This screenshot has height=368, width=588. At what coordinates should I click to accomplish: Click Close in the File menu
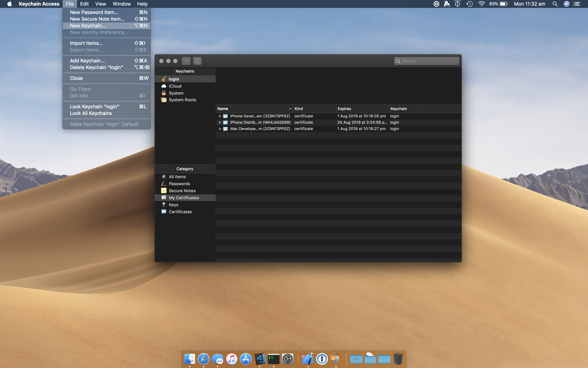pos(106,78)
